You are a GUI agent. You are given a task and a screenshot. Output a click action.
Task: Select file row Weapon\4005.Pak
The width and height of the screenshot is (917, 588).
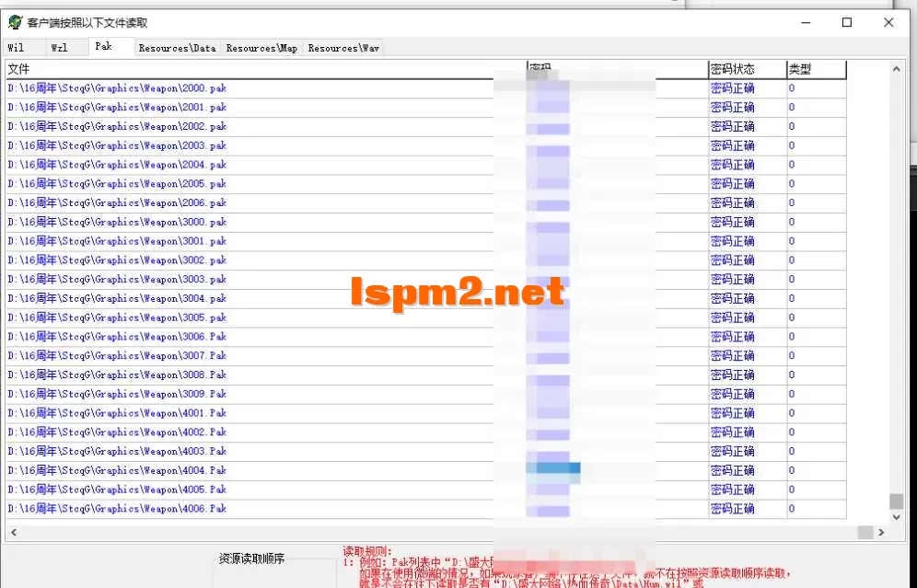(x=425, y=490)
